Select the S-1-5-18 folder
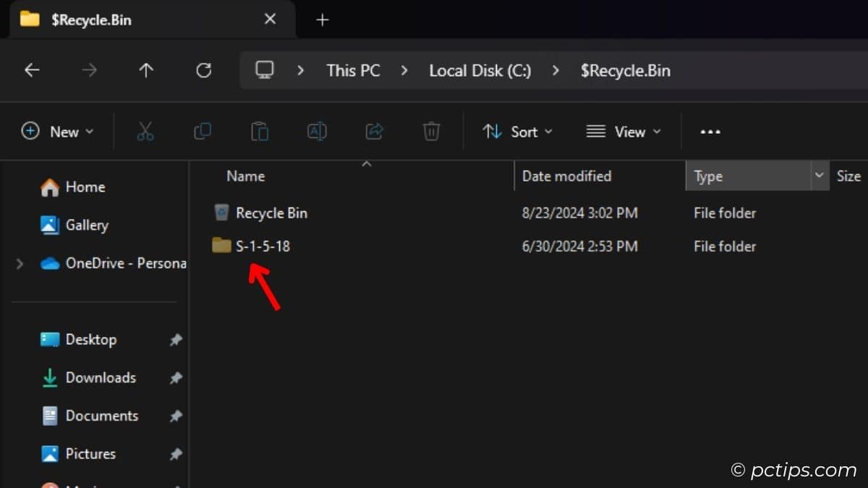868x488 pixels. coord(262,247)
